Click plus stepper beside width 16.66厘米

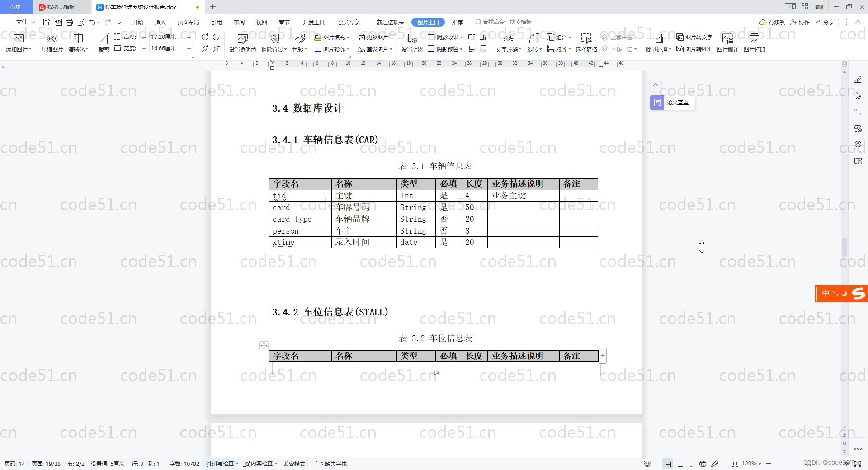189,48
